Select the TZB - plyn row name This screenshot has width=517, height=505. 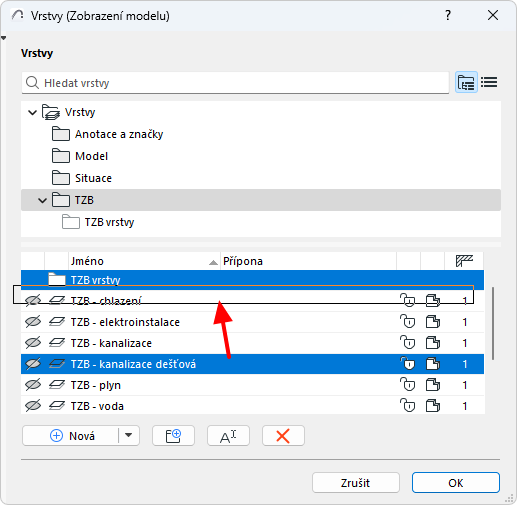pyautogui.click(x=96, y=385)
